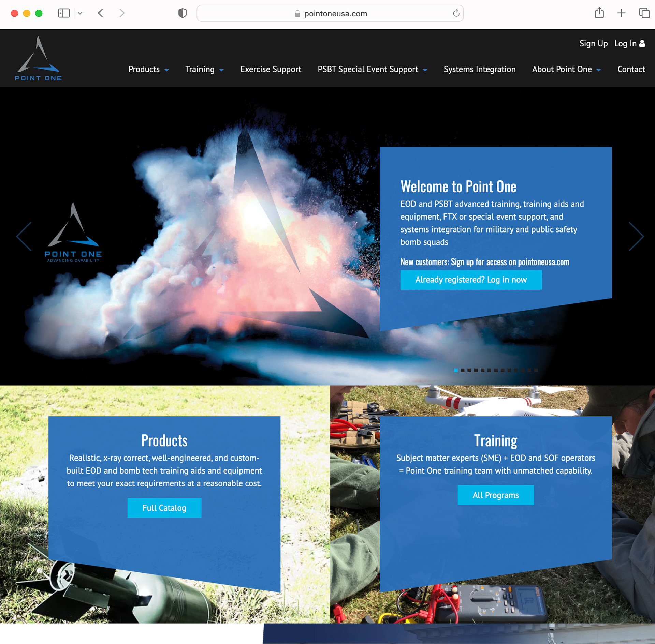Expand the Training dropdown menu

click(204, 69)
